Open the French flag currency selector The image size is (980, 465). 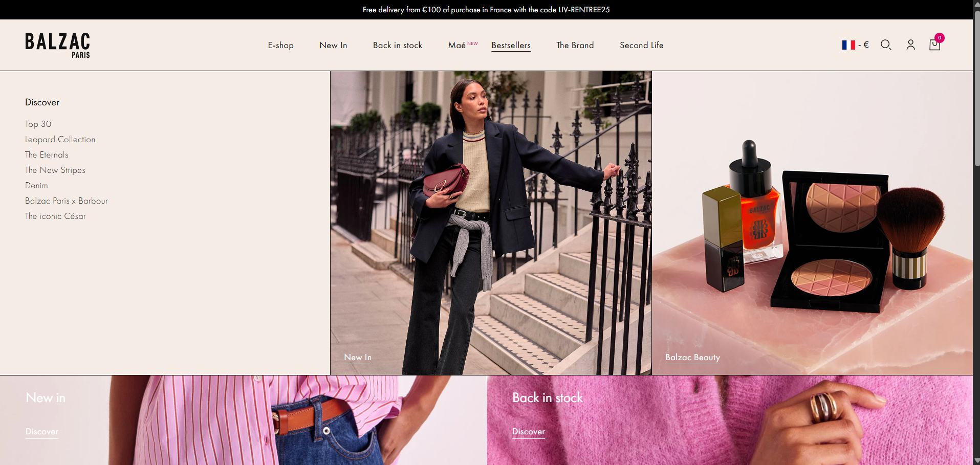tap(855, 45)
